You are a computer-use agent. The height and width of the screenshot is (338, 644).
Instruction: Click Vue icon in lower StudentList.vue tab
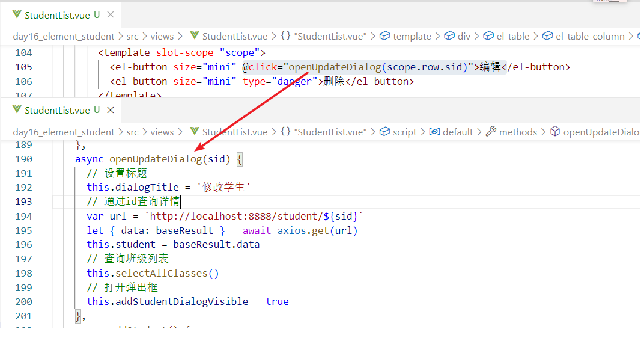[17, 110]
